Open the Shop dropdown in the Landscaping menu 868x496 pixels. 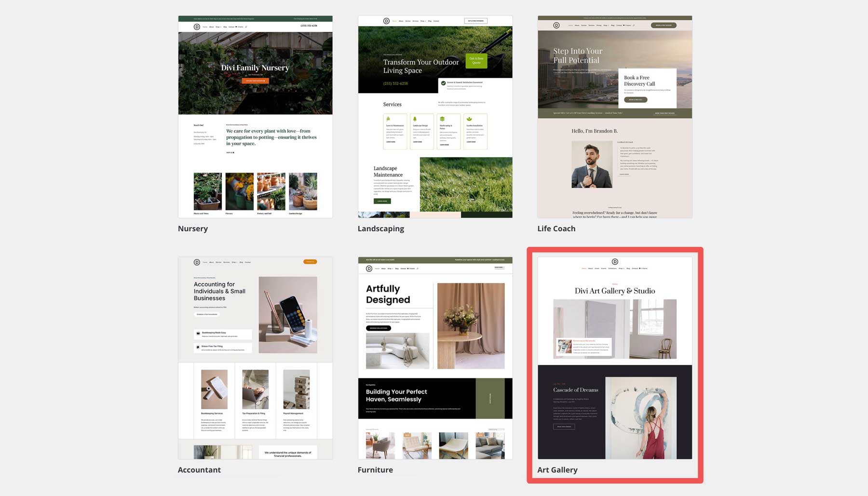tap(423, 21)
